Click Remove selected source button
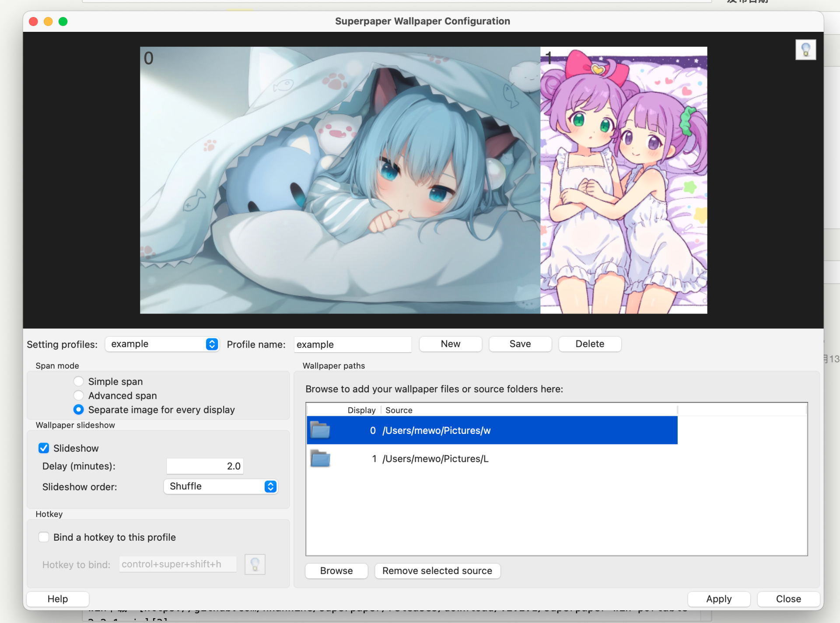Viewport: 840px width, 623px height. click(437, 570)
